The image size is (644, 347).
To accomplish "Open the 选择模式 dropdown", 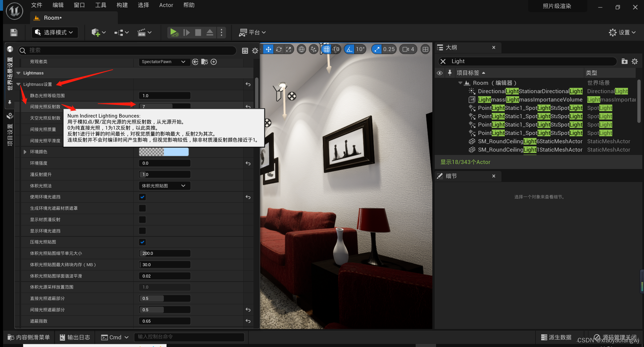I will coord(55,32).
